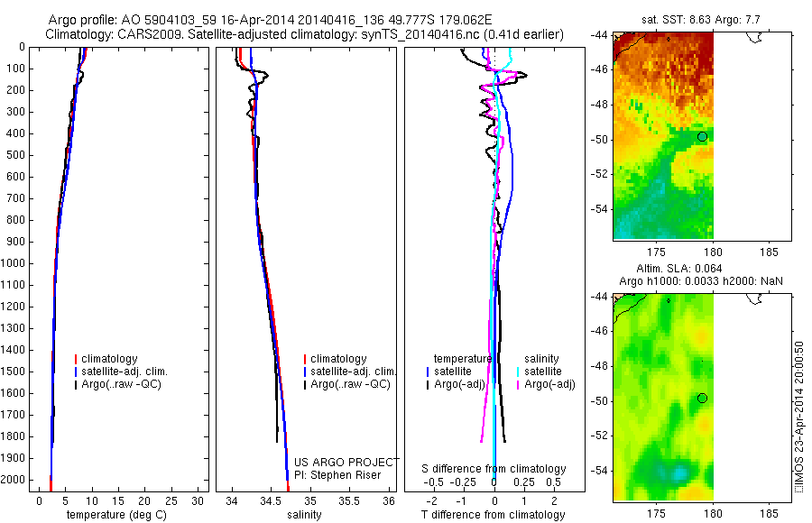This screenshot has width=812, height=523.
Task: Click 'salinity' heading in difference legend
Action: coord(541,359)
